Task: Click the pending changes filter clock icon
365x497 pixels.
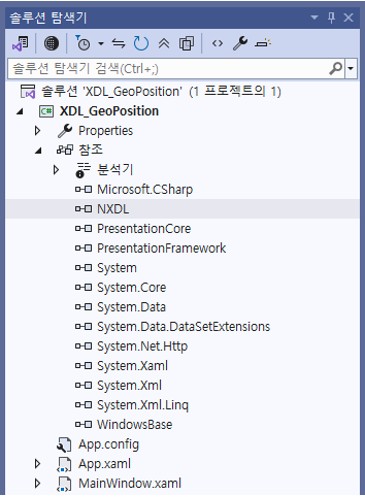Action: click(82, 43)
